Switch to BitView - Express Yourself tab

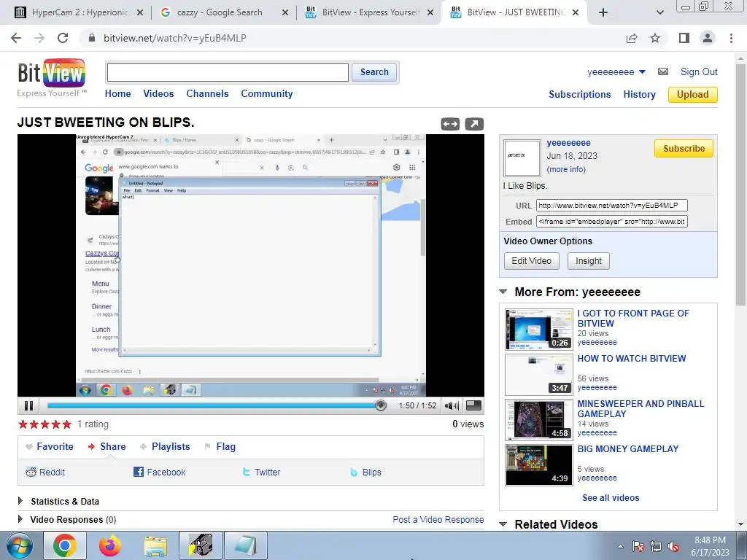(369, 12)
